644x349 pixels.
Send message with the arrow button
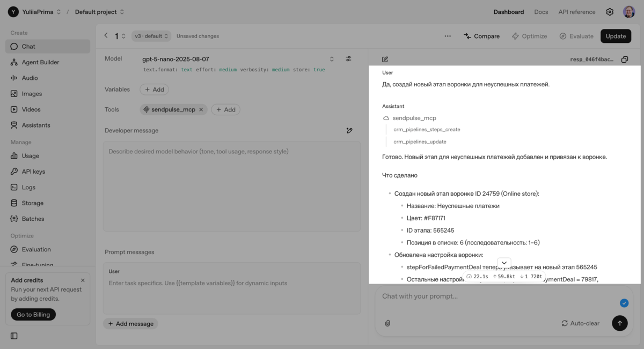[x=619, y=323]
